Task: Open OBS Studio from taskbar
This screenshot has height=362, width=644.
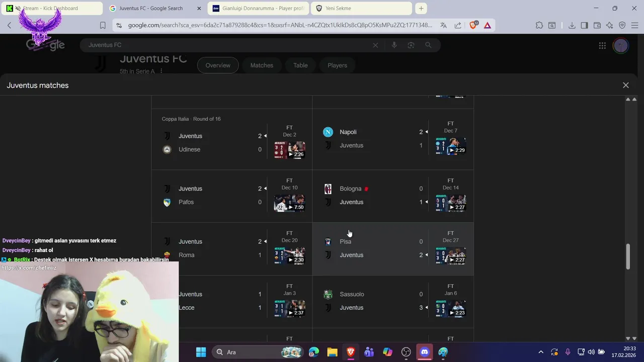Action: pos(406,352)
